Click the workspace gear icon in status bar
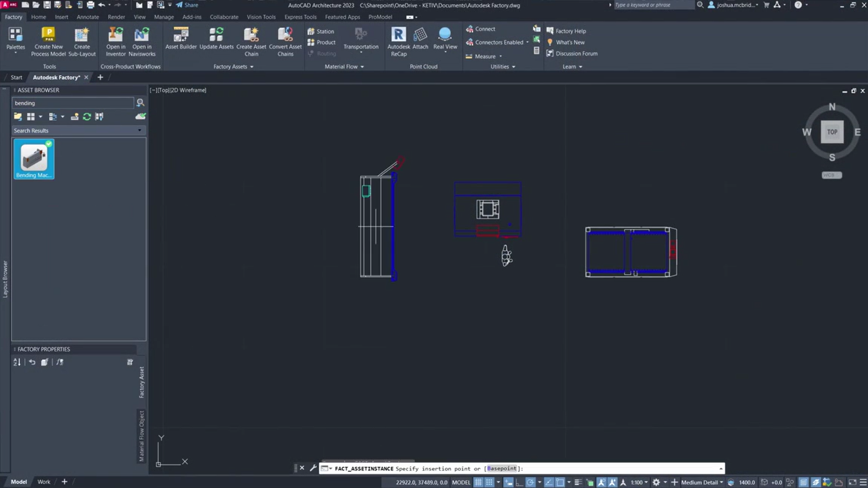 [656, 483]
